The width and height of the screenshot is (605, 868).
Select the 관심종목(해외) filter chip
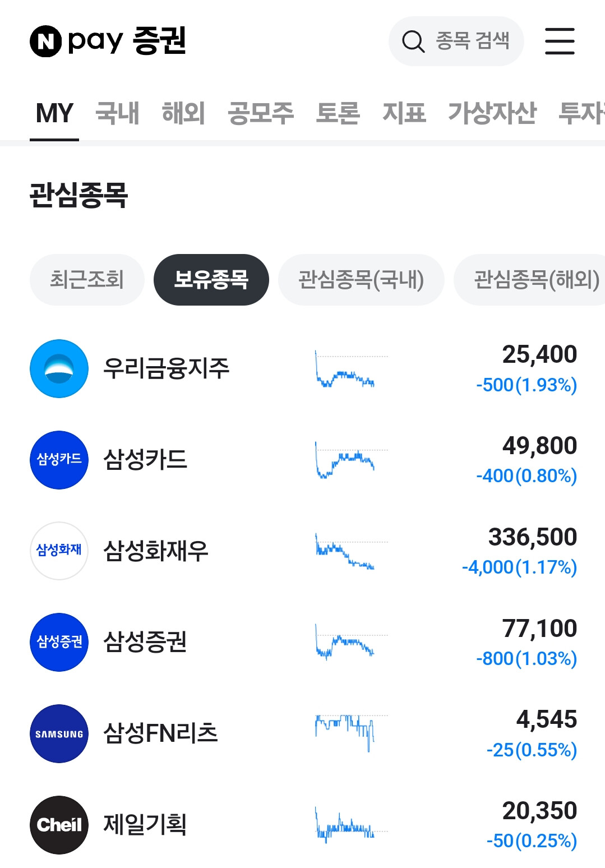pos(529,280)
